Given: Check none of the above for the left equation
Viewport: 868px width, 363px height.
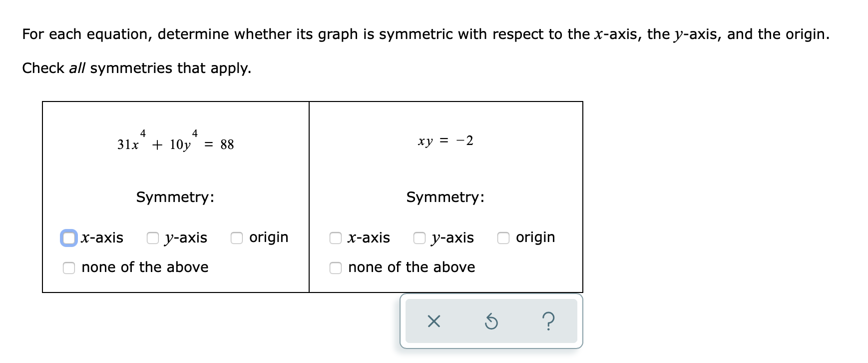Looking at the screenshot, I should (x=68, y=268).
